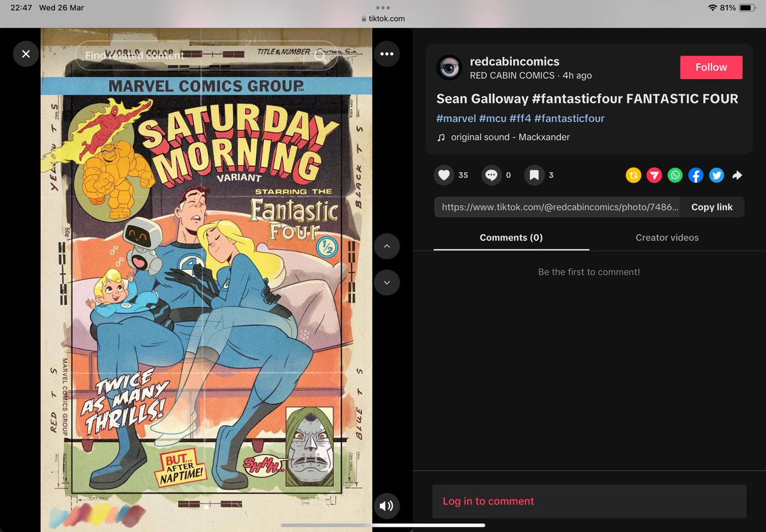Repost using the yellow repost icon
The height and width of the screenshot is (532, 766).
tap(633, 175)
